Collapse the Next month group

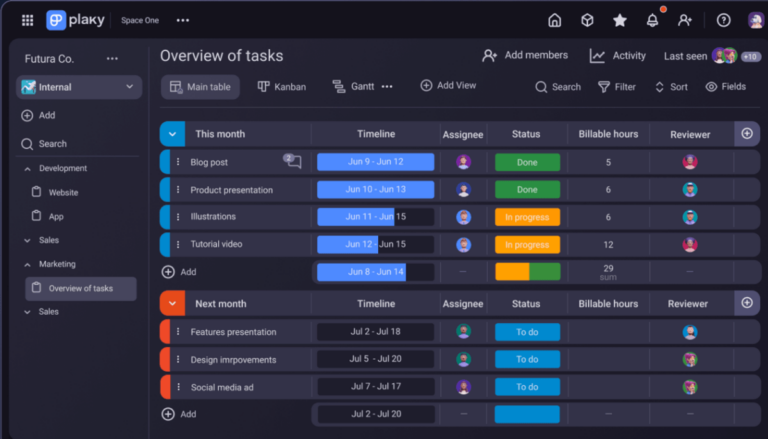click(x=172, y=303)
